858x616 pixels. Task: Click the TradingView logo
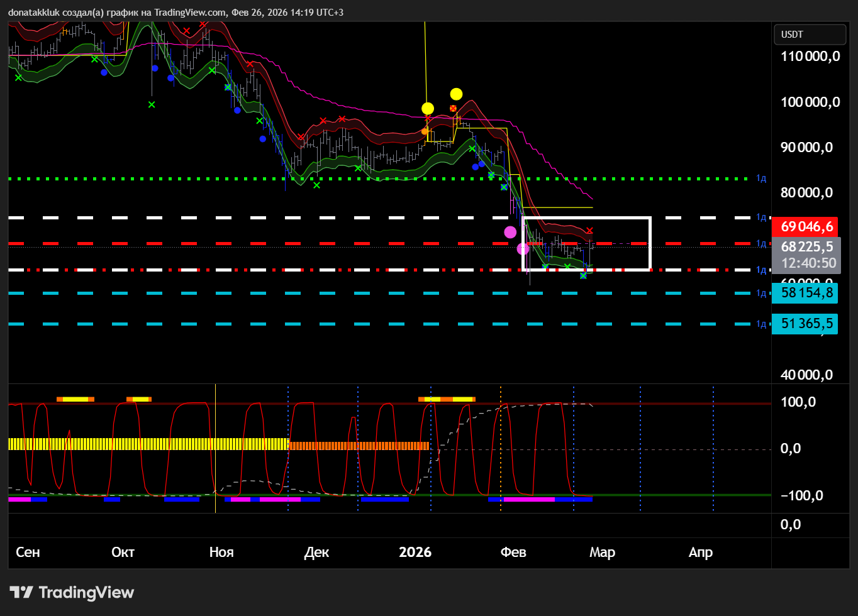tap(72, 592)
